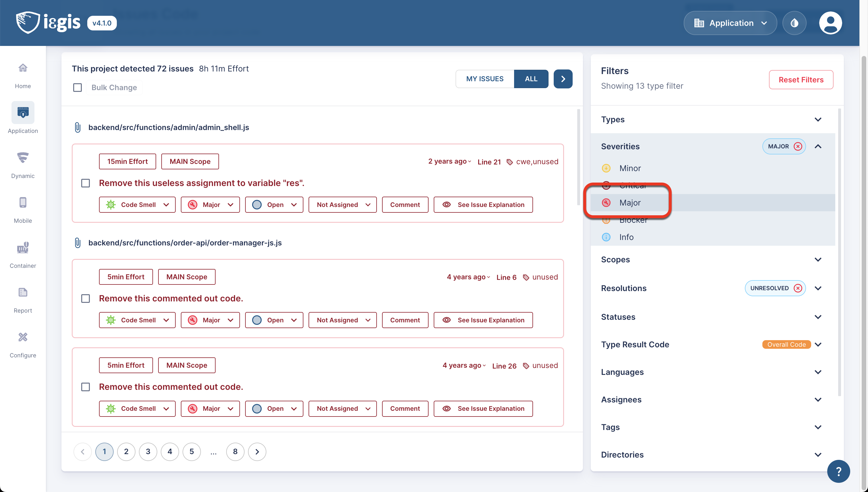
Task: Open the Report sidebar icon
Action: coord(23,292)
